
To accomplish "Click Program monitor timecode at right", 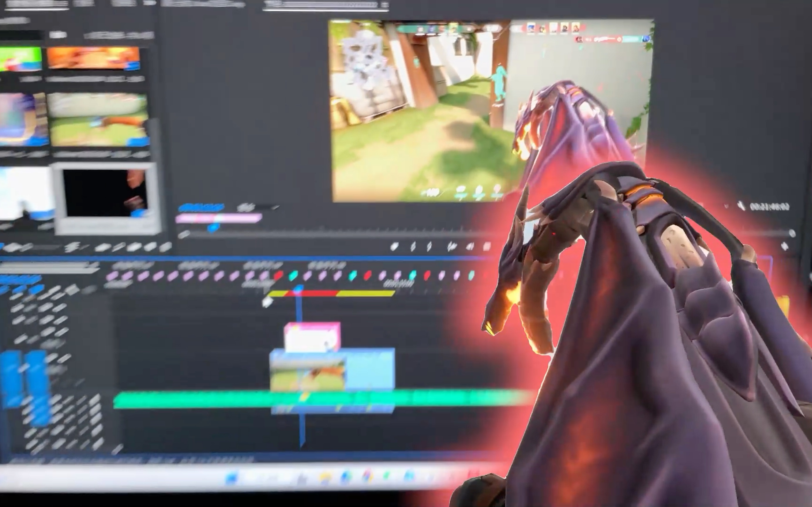I will click(x=769, y=207).
